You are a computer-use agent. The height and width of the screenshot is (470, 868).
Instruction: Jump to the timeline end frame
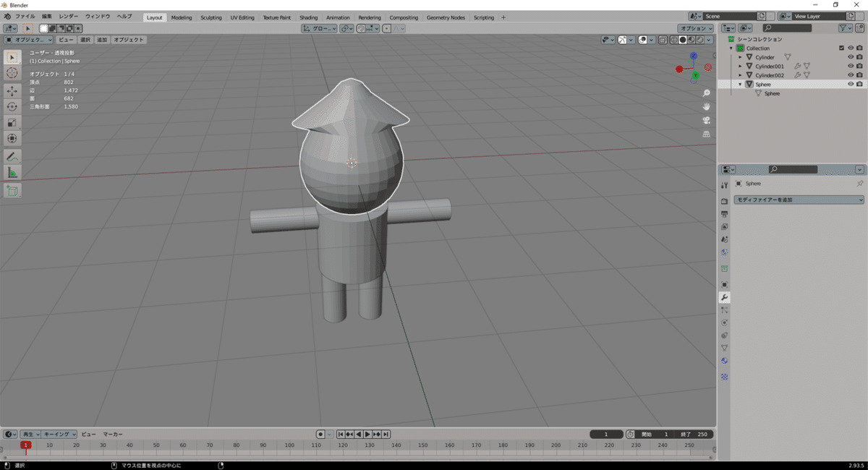386,434
